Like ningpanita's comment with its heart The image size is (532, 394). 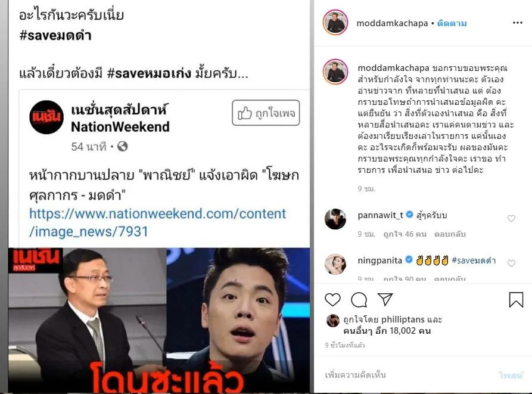(511, 263)
